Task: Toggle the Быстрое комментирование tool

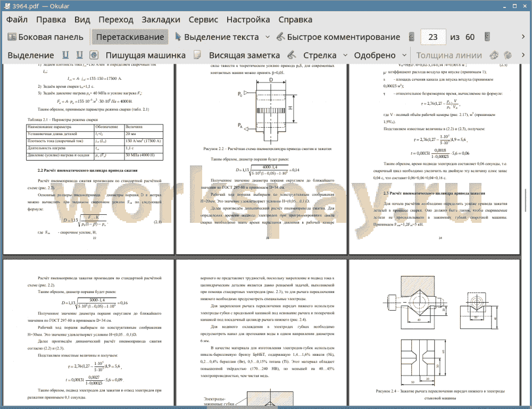Action: click(338, 37)
